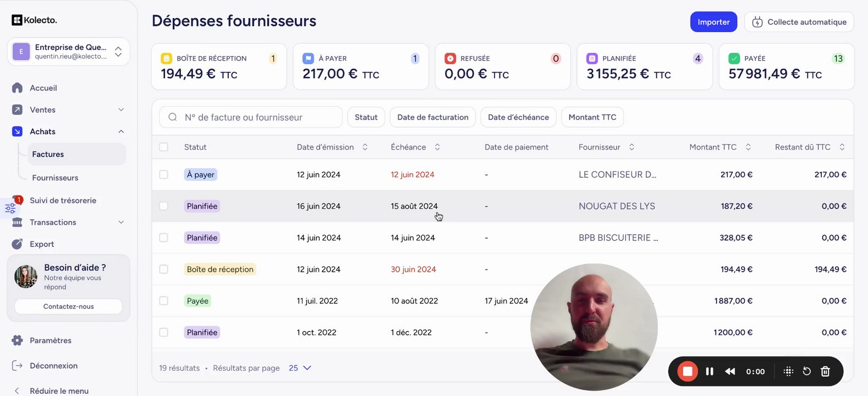Pause the recording

[x=710, y=371]
